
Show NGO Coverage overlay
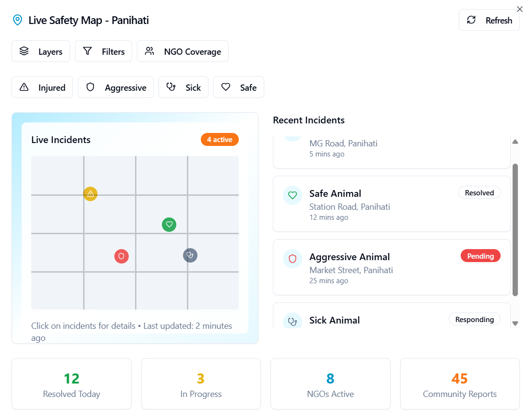(183, 51)
